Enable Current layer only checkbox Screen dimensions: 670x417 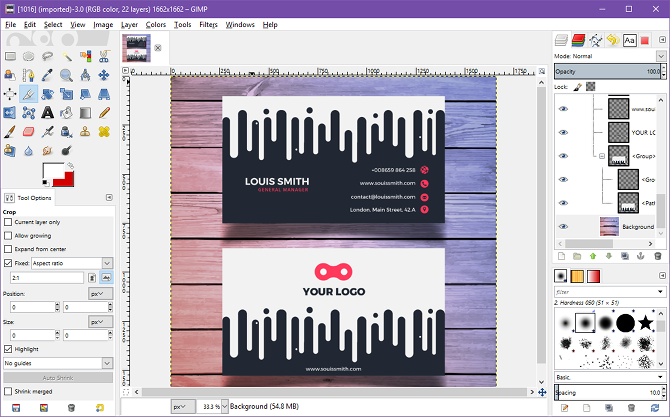8,222
